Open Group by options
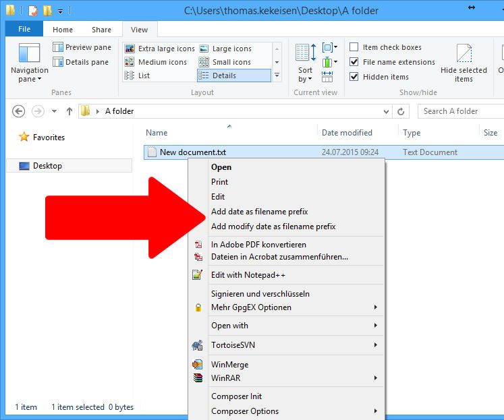Screen dimensions: 504x420 click(330, 47)
